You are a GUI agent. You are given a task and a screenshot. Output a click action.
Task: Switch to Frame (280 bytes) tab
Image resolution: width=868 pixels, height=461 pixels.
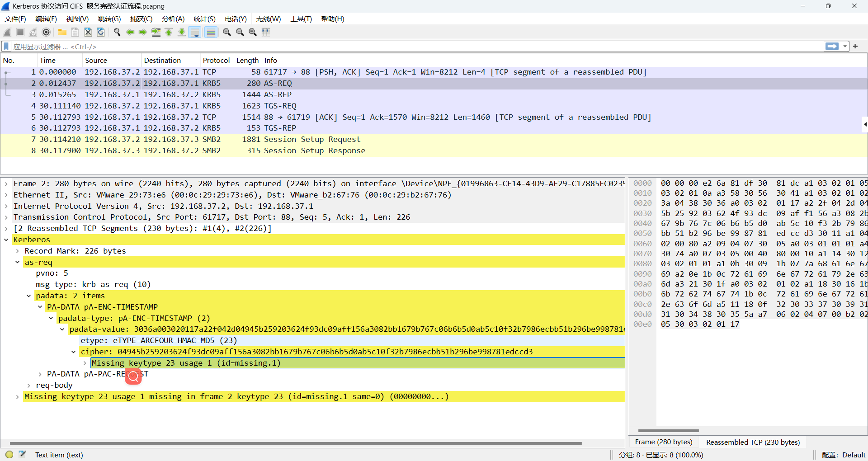664,442
